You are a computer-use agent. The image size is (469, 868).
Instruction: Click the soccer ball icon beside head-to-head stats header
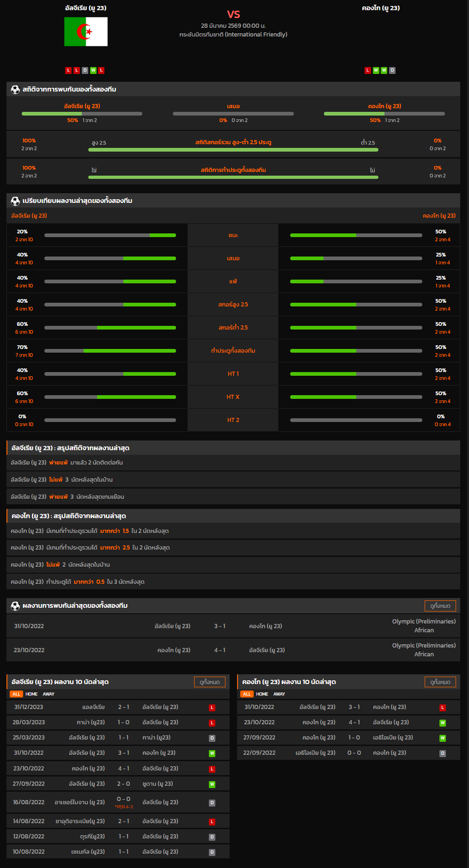pyautogui.click(x=15, y=89)
